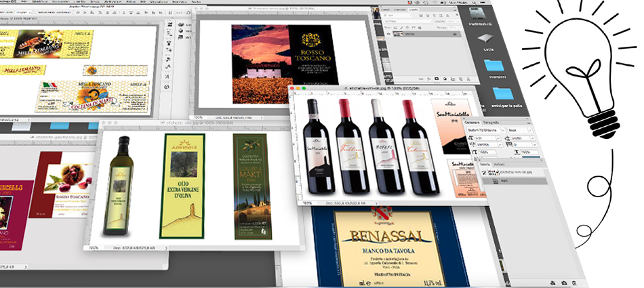Click the Spotlight search icon in macOS menu bar
This screenshot has height=288, width=644.
point(474,3)
